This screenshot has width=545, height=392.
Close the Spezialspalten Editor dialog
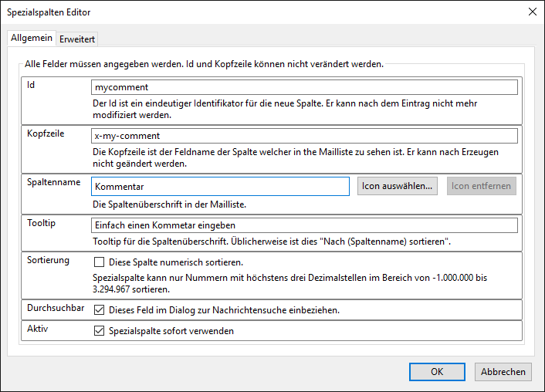(532, 12)
